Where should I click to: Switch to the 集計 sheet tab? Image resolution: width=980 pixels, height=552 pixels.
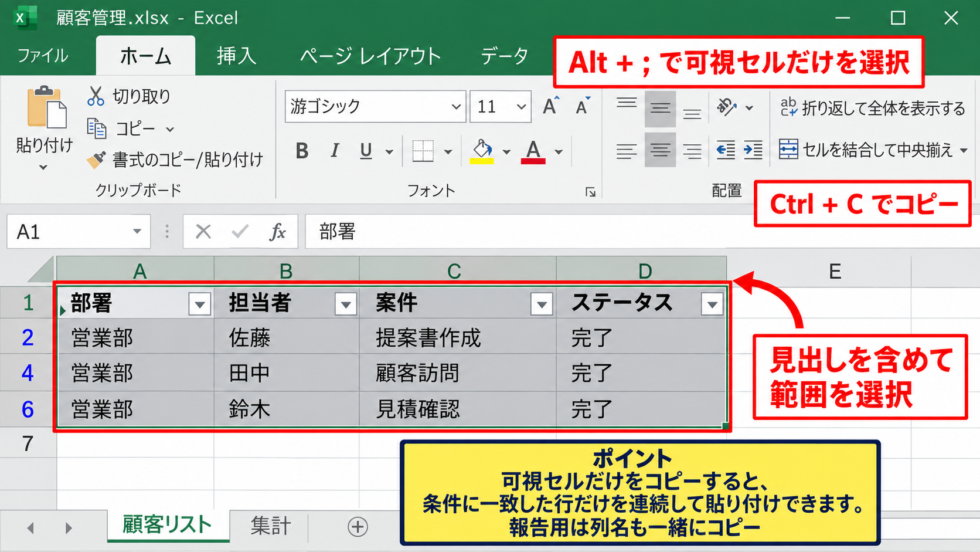270,526
